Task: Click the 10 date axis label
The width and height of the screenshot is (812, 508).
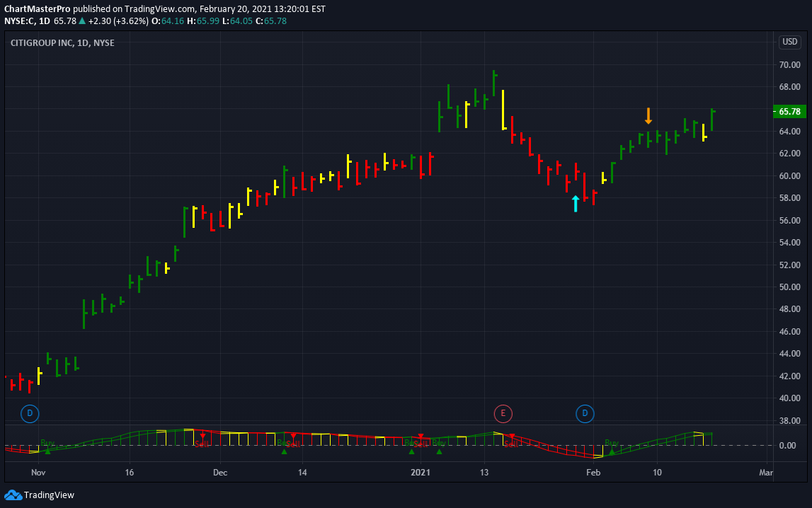Action: tap(657, 473)
